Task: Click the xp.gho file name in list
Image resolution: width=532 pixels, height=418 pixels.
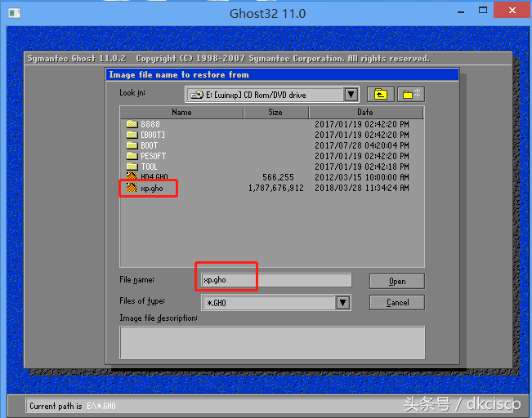Action: tap(152, 189)
